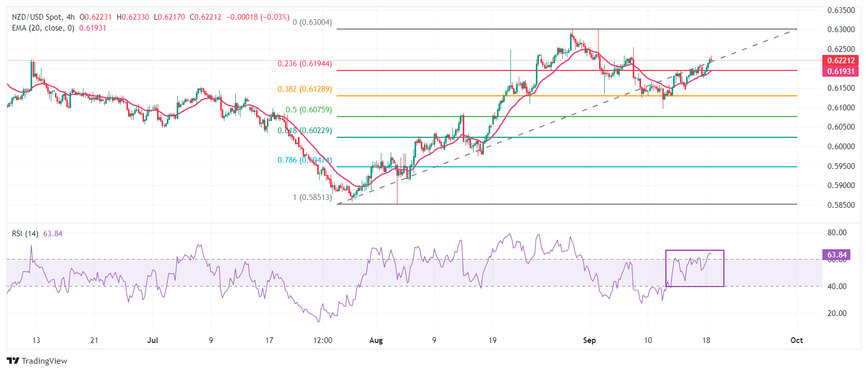Click the EMA (20, close, 0) indicator label

[x=43, y=28]
